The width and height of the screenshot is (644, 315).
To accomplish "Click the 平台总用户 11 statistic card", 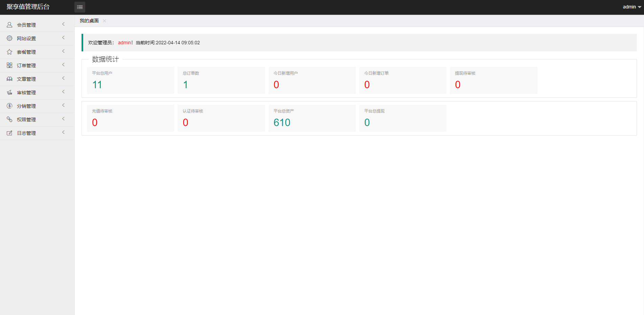I will (131, 80).
